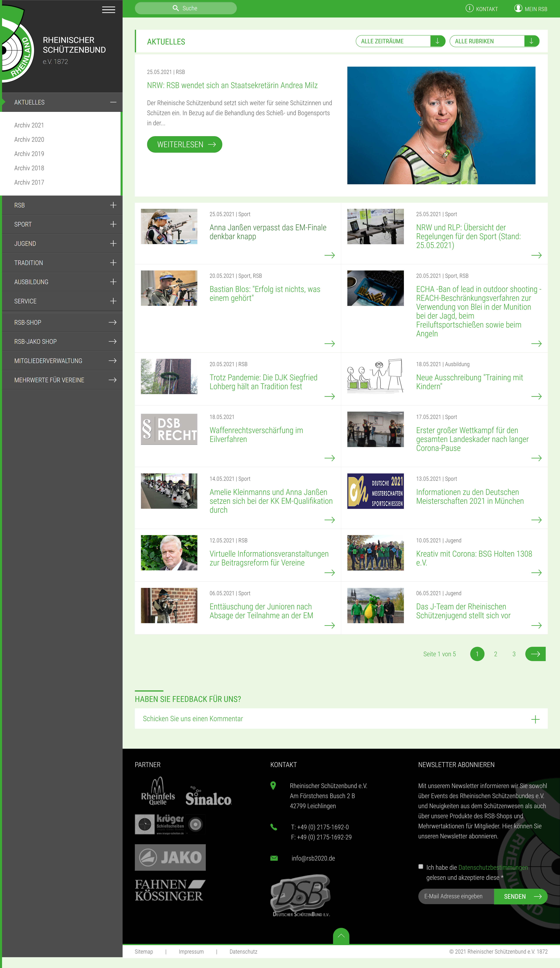Viewport: 560px width, 968px height.
Task: Click arrow icon for Landeskader Wettkampf article
Action: pos(536,458)
